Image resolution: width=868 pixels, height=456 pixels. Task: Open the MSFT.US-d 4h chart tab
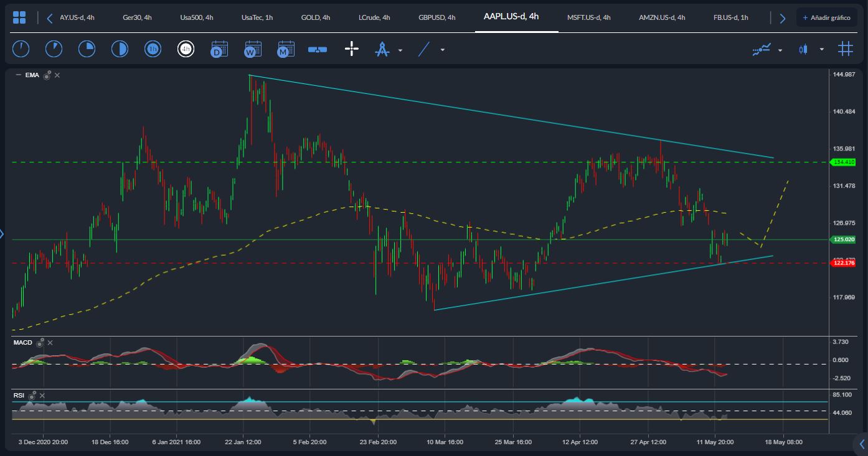coord(589,17)
